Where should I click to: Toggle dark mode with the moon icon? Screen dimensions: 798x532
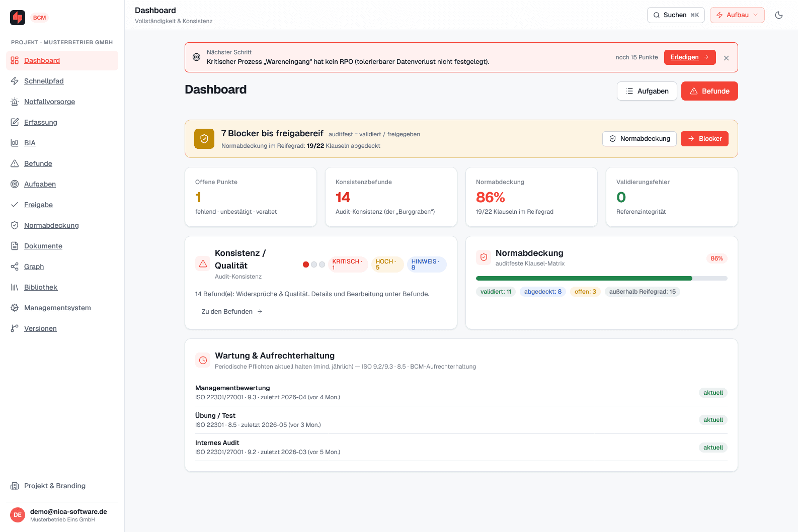tap(779, 15)
